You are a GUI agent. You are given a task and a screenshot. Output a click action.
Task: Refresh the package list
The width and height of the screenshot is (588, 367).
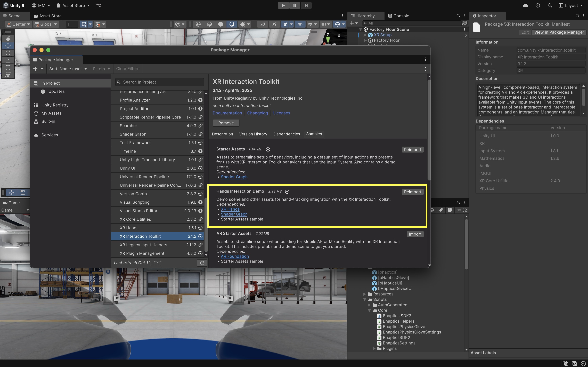tap(202, 263)
